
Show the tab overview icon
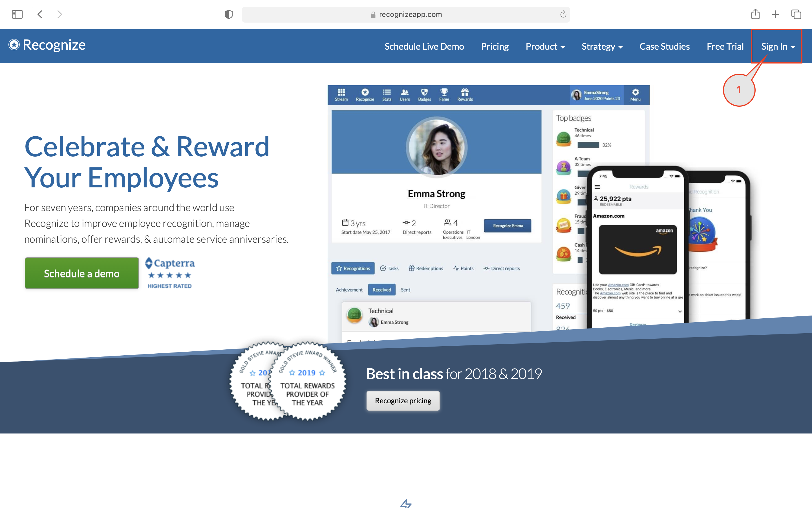pos(796,14)
